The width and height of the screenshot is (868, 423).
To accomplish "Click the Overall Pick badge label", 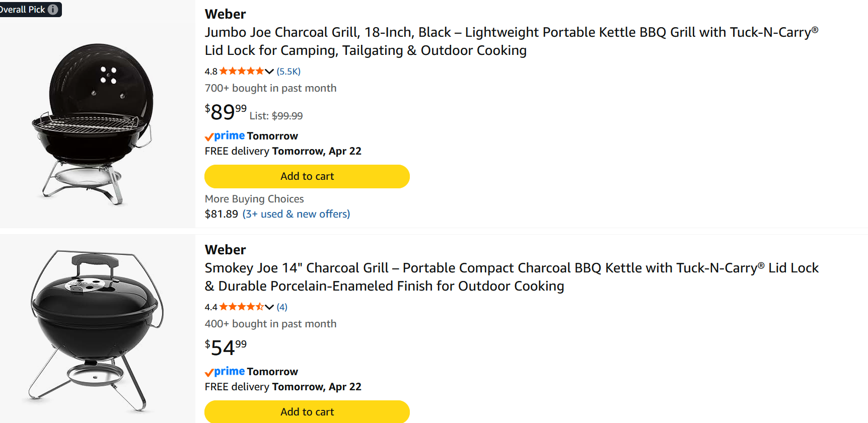I will pos(23,10).
